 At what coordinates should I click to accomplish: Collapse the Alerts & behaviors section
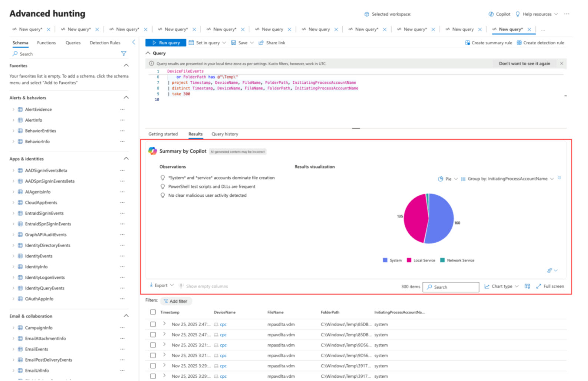(126, 98)
